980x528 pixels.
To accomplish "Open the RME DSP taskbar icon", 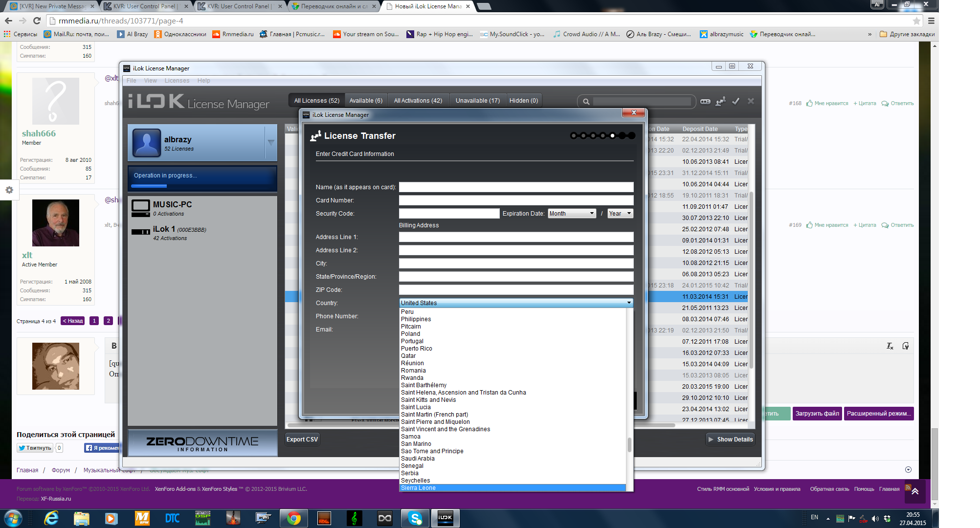I will point(202,518).
